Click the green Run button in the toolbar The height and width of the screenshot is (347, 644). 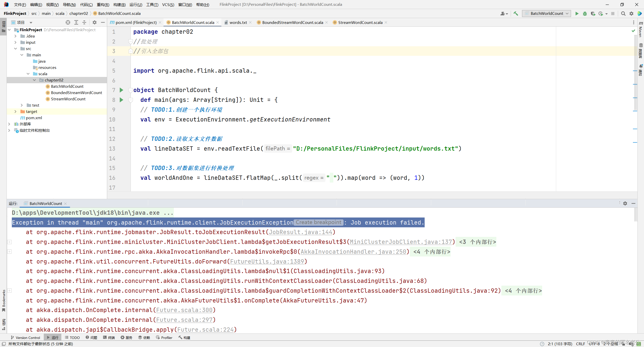[x=577, y=14]
